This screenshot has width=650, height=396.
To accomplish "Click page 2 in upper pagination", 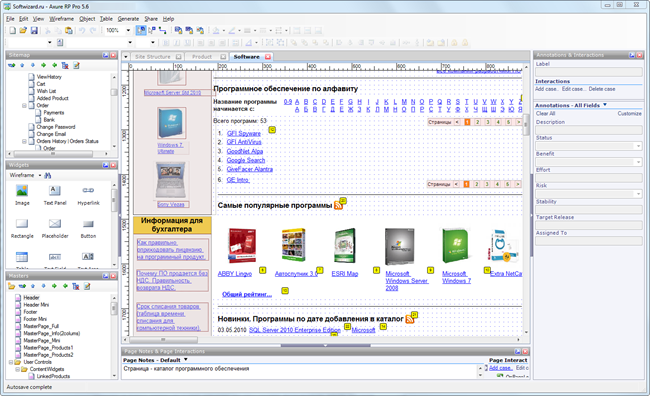I will click(x=478, y=122).
